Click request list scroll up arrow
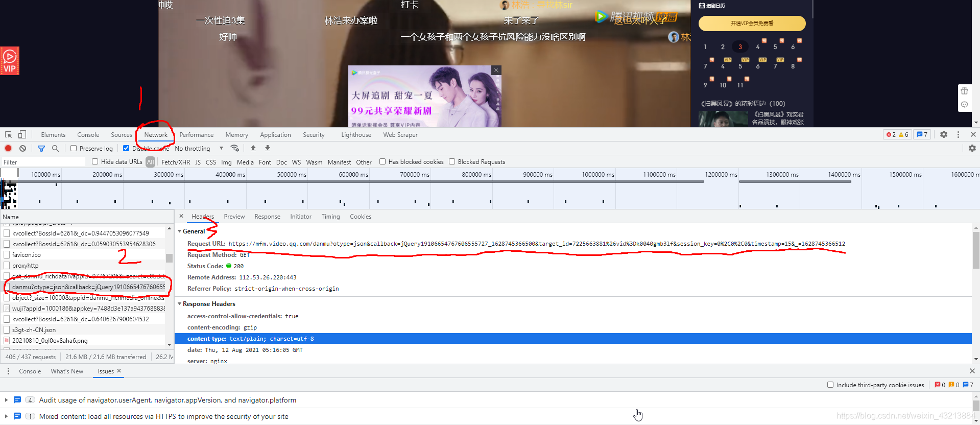 [169, 228]
